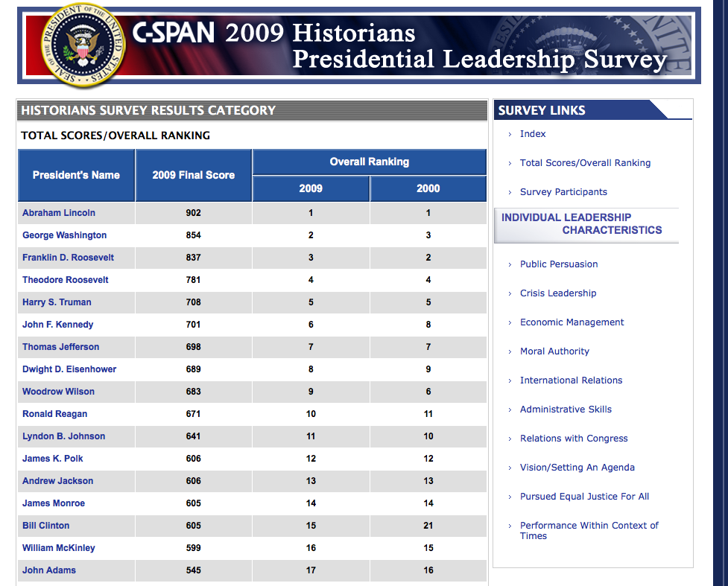The width and height of the screenshot is (728, 586).
Task: Go to Crisis Leadership category
Action: 558,293
